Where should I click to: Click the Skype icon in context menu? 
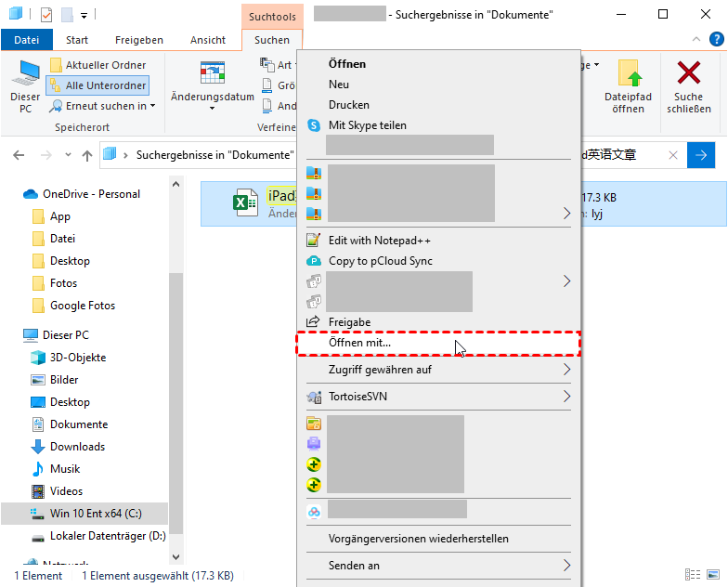click(x=314, y=125)
